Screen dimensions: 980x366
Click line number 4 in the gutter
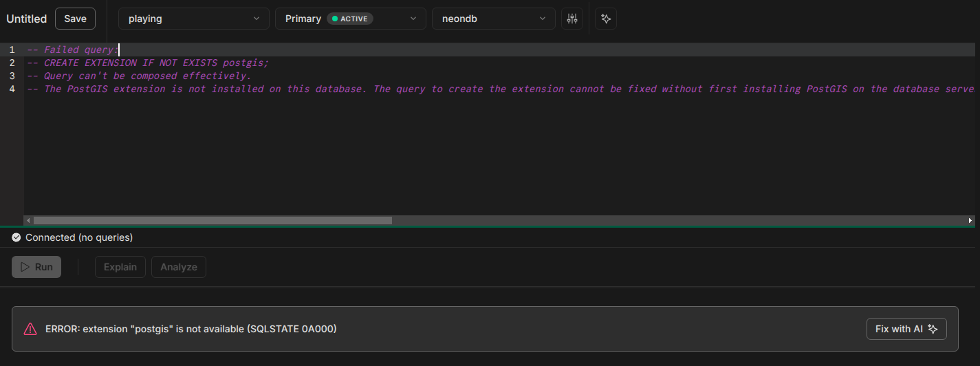[12, 89]
